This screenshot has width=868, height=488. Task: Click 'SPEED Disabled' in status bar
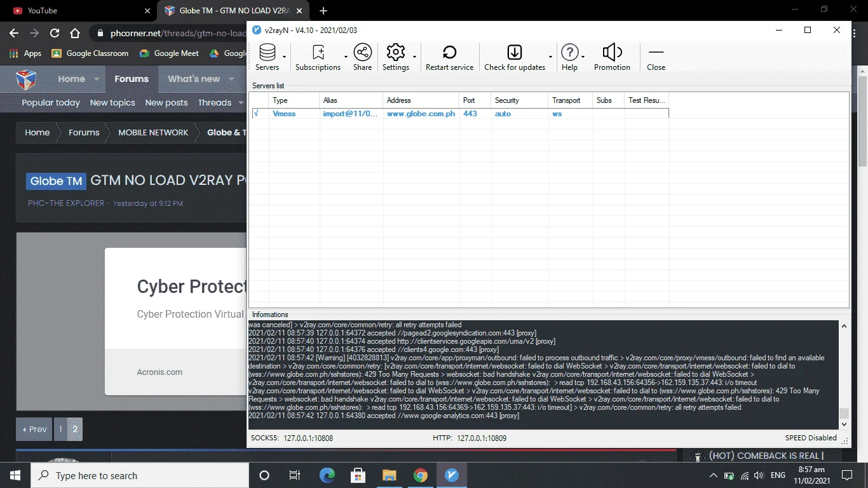pos(811,438)
